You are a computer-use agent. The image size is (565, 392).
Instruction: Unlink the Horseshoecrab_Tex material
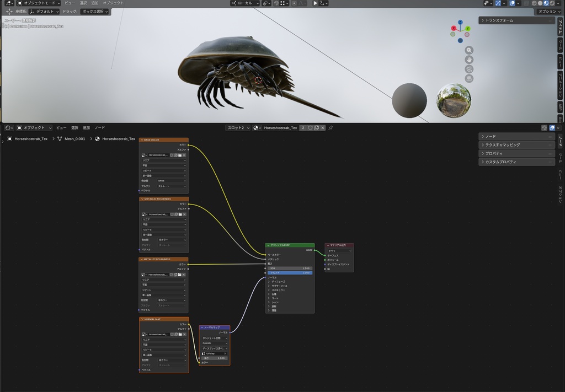(x=323, y=128)
